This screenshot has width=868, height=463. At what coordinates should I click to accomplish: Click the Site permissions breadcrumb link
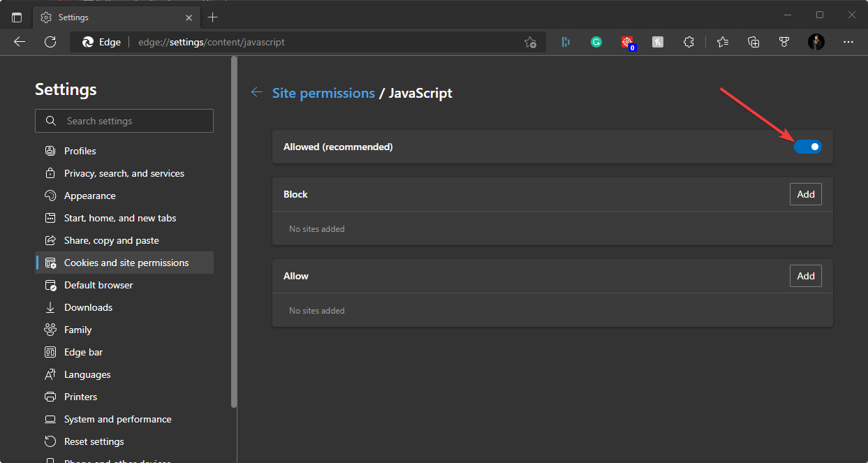[x=323, y=93]
